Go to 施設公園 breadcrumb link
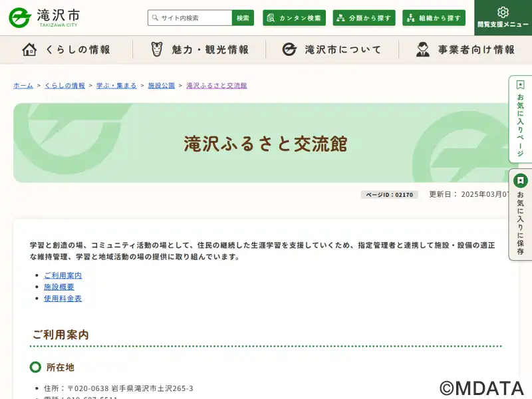This screenshot has width=532, height=399. point(161,86)
